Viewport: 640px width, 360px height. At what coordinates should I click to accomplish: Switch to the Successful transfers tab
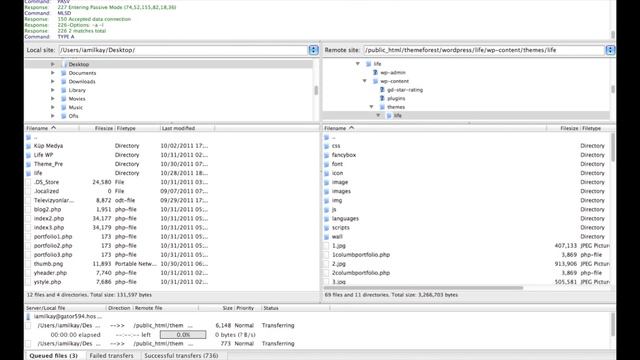[181, 355]
